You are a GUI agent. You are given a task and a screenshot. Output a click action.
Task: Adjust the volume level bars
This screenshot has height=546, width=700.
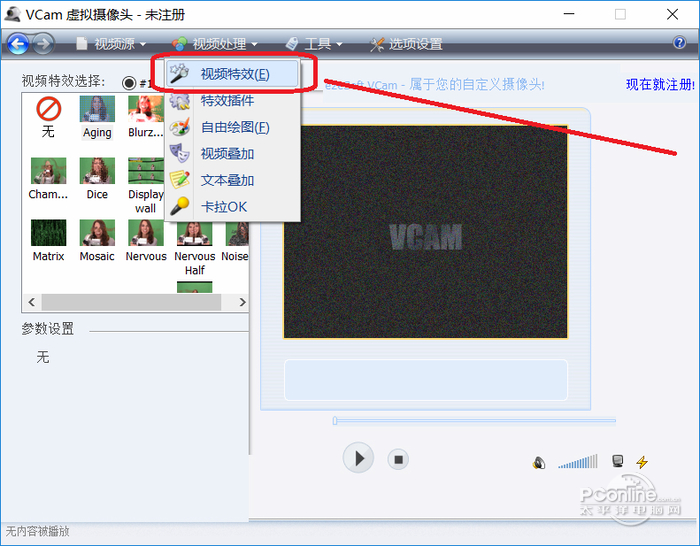click(578, 462)
